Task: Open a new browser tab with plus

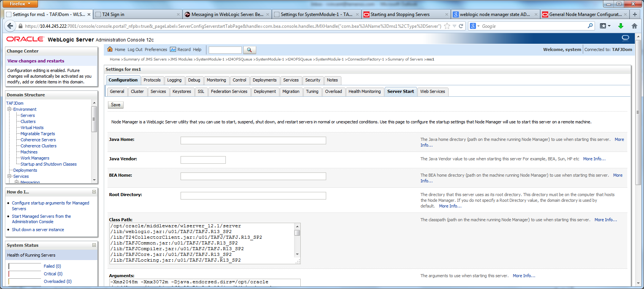Action: (634, 14)
